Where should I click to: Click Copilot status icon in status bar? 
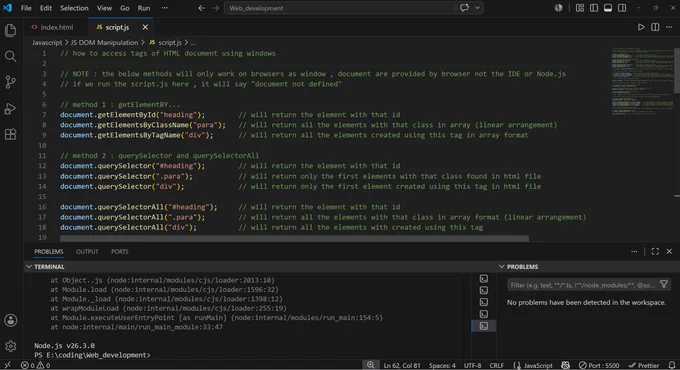coord(566,365)
